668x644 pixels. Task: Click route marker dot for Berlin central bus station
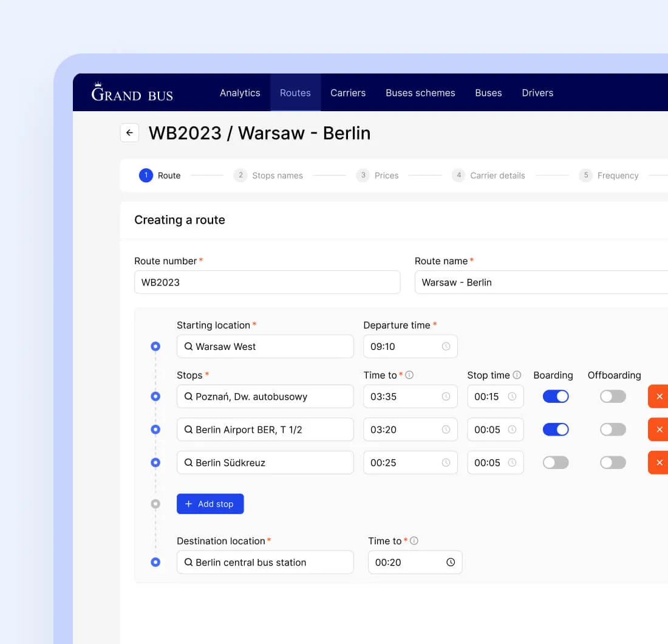tap(155, 562)
